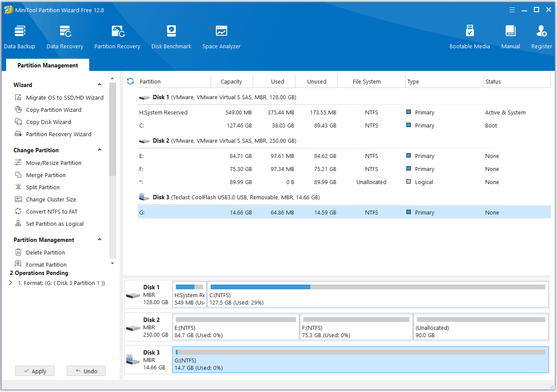
Task: Click the (Unallocated) 90.0 GB block
Action: (x=481, y=327)
